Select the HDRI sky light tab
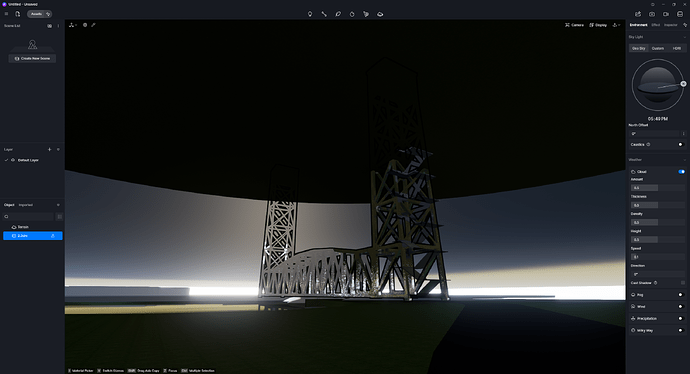The image size is (690, 374). pos(677,48)
